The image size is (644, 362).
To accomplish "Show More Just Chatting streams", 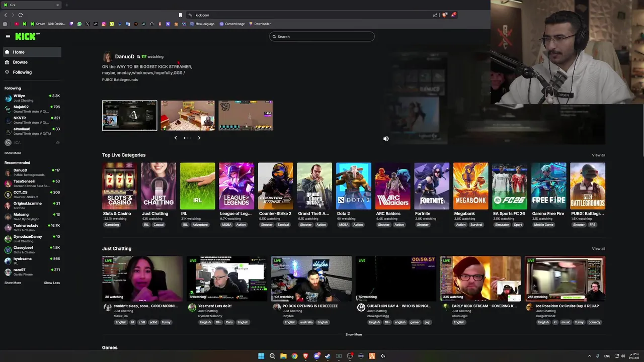I will click(353, 334).
